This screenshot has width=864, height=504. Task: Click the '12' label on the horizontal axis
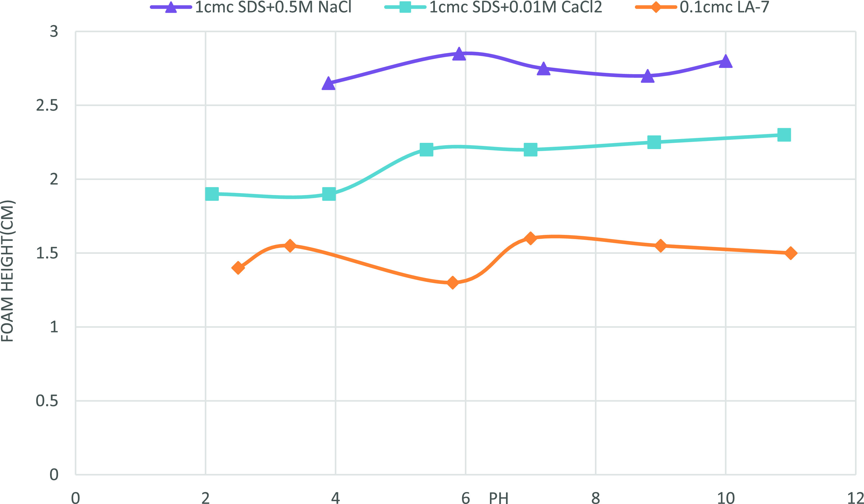click(856, 498)
